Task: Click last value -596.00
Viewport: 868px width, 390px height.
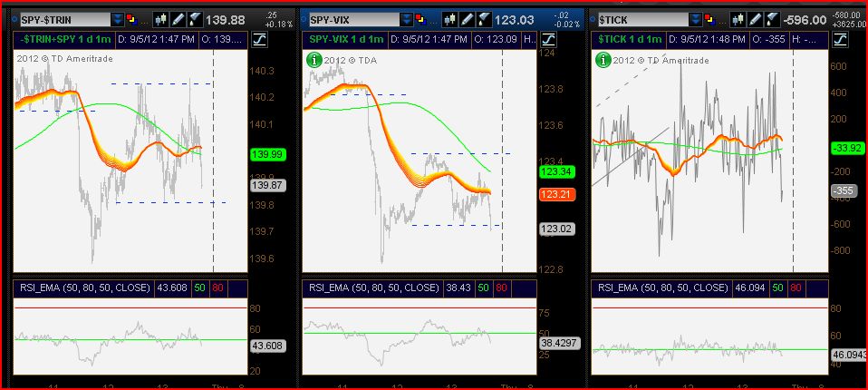Action: pos(805,20)
